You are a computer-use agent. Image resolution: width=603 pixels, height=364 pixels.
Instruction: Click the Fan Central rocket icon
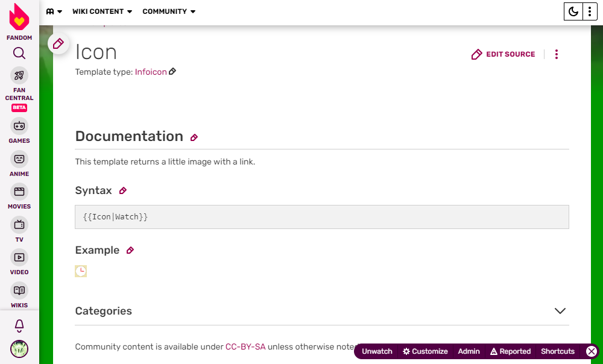(19, 75)
